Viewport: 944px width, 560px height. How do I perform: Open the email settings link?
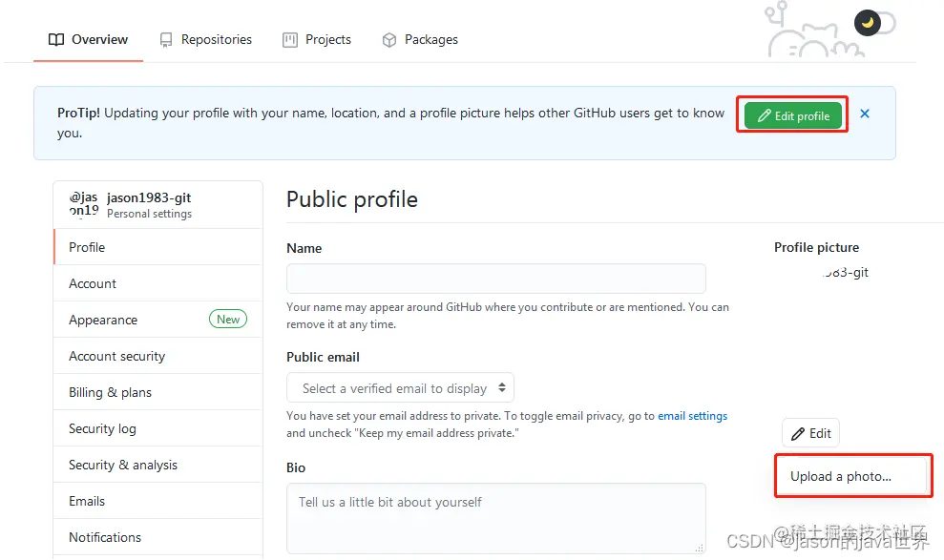[x=693, y=416]
